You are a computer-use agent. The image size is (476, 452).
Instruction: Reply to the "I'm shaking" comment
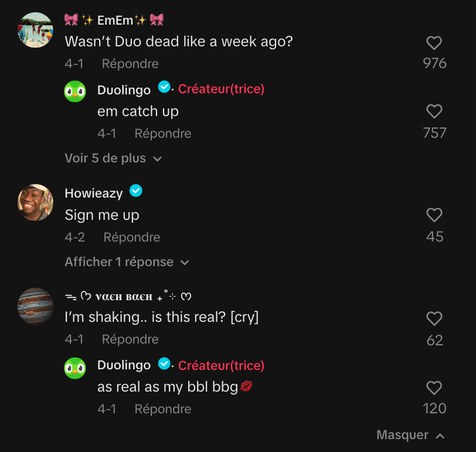(130, 339)
